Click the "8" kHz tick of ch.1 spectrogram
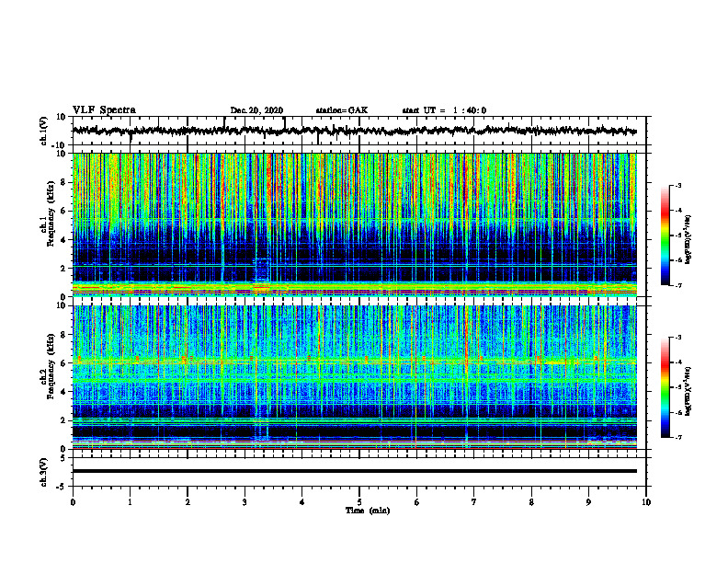This screenshot has width=728, height=563. (63, 182)
